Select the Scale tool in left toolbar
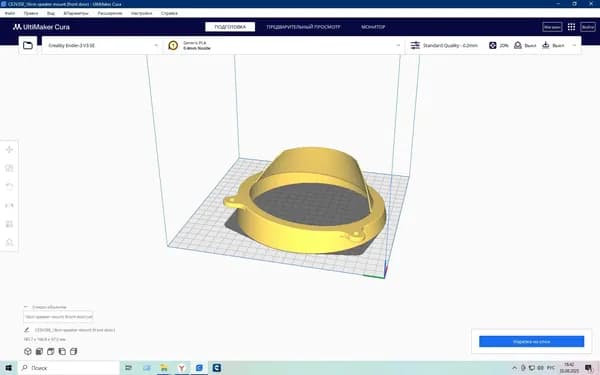Image resolution: width=600 pixels, height=375 pixels. click(x=9, y=168)
